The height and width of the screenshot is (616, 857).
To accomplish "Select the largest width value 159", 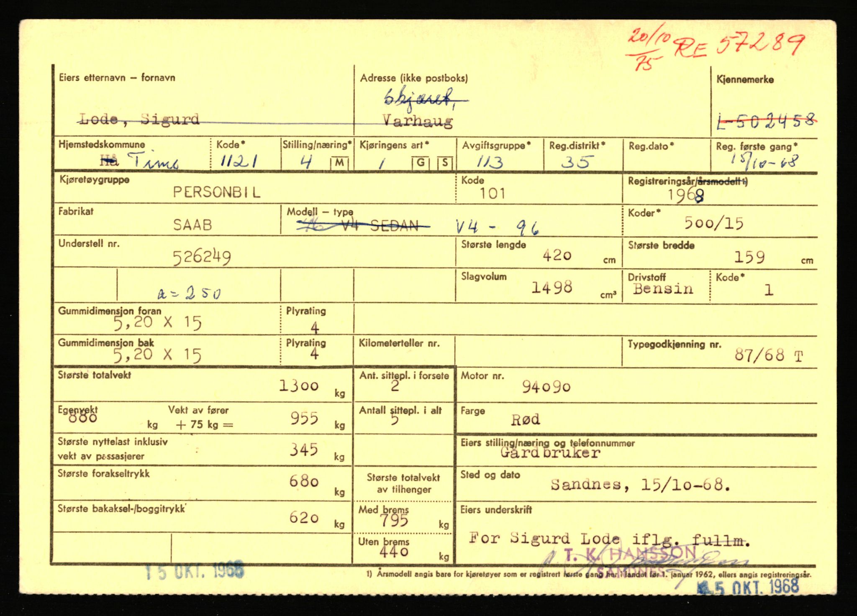I will [749, 257].
